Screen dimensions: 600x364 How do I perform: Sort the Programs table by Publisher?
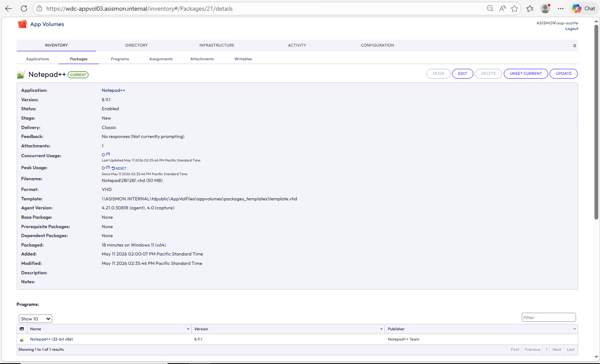pyautogui.click(x=482, y=329)
